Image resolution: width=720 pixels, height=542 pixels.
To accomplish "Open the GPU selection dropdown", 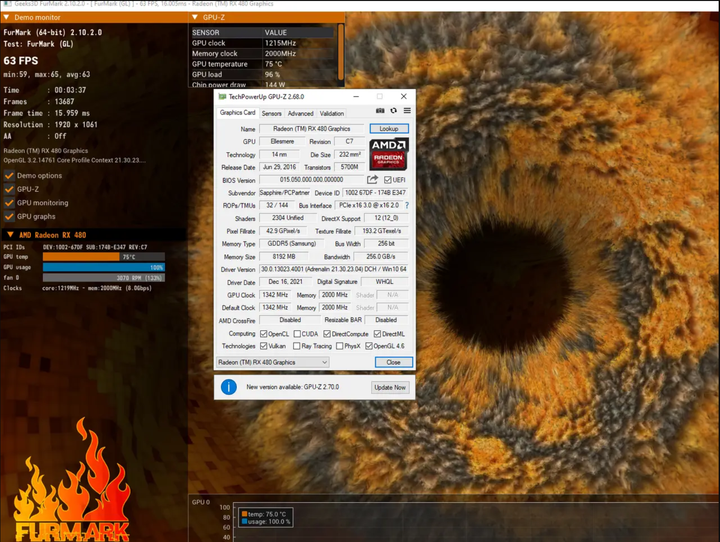I will click(272, 362).
